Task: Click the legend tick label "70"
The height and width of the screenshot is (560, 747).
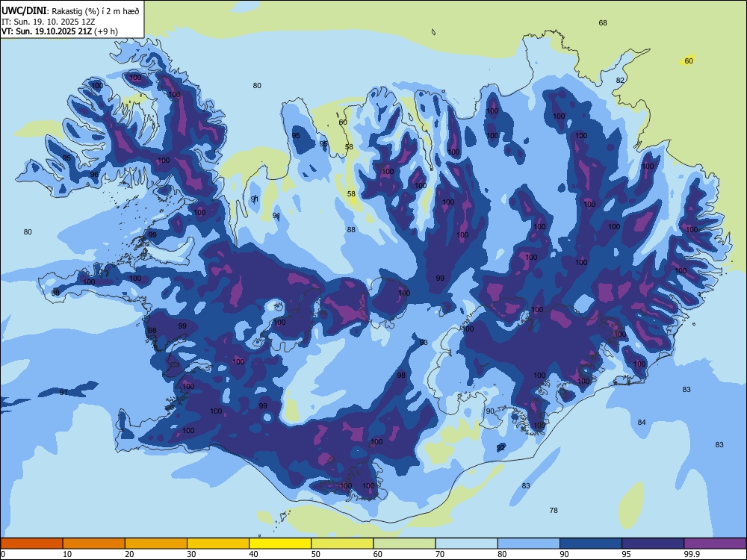Action: 440,554
